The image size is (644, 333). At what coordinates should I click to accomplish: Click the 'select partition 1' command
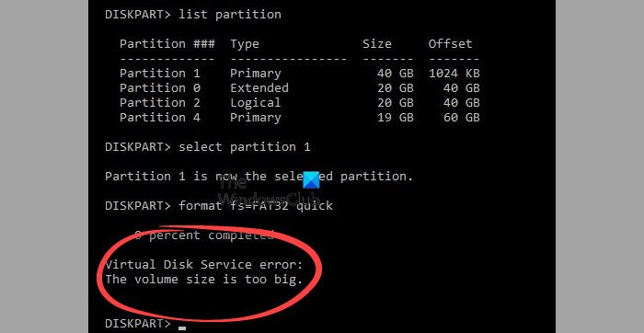point(245,147)
